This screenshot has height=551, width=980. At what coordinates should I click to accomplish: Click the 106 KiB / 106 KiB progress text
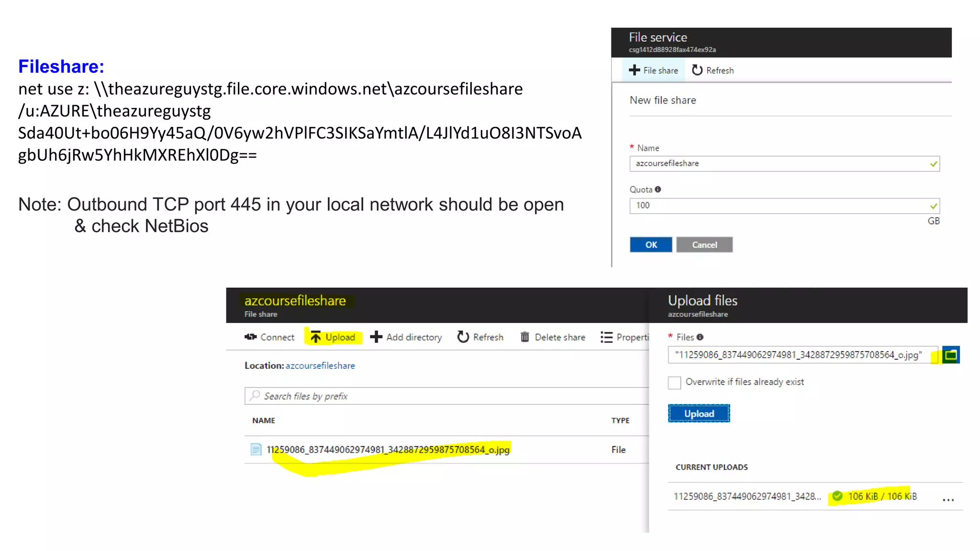click(882, 496)
